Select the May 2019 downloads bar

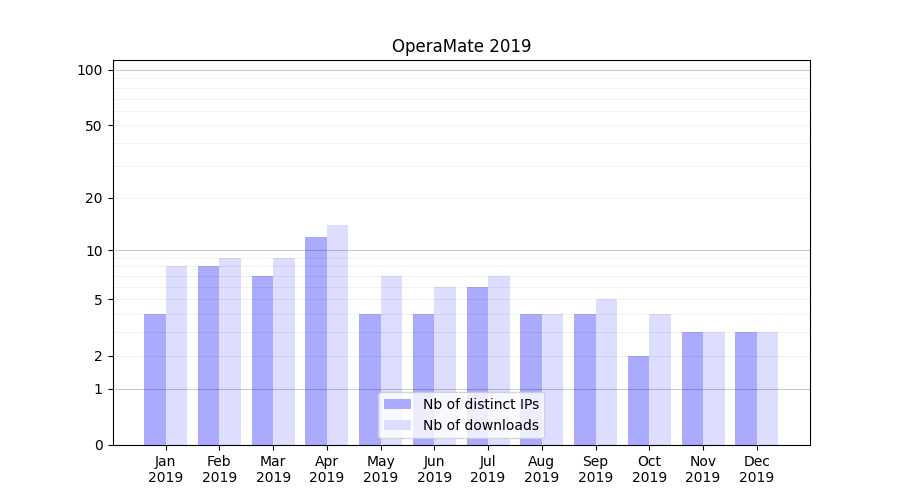click(391, 360)
